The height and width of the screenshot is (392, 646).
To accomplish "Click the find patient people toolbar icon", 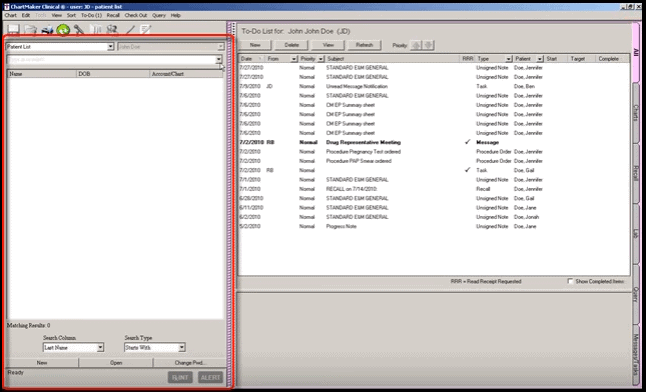I will [x=112, y=30].
